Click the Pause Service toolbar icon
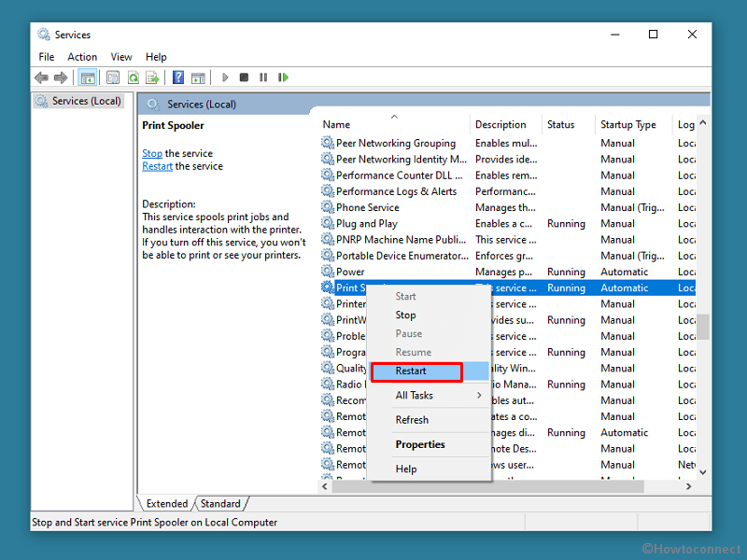This screenshot has width=747, height=560. pyautogui.click(x=263, y=77)
